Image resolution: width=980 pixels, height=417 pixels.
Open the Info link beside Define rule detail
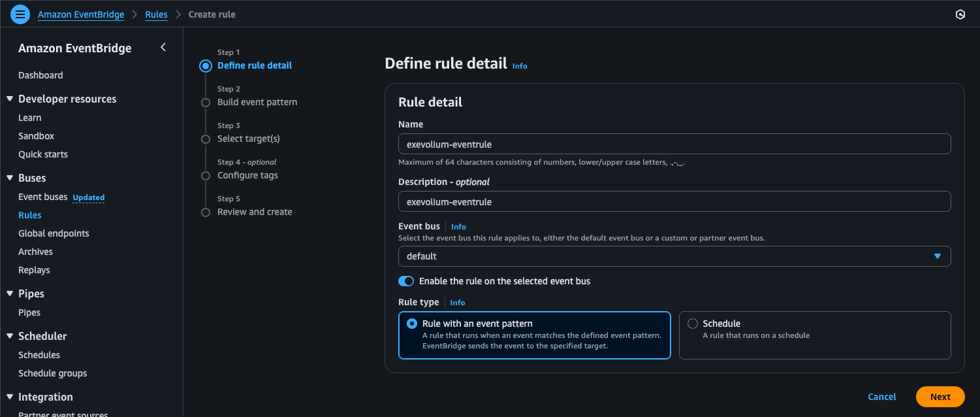[x=519, y=66]
